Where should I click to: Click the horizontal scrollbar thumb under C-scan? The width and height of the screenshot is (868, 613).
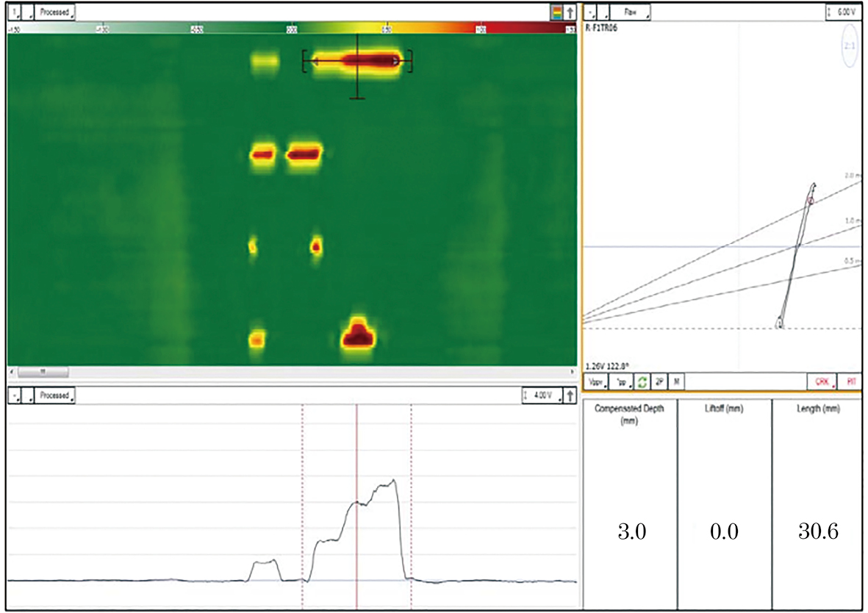(43, 372)
